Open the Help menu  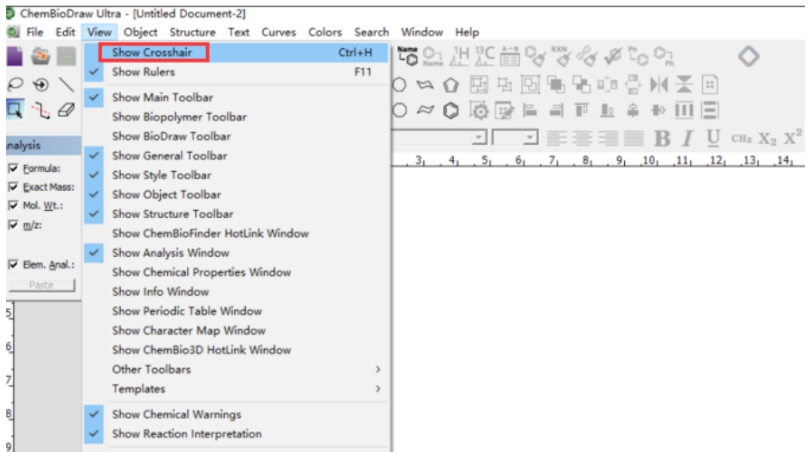click(466, 32)
